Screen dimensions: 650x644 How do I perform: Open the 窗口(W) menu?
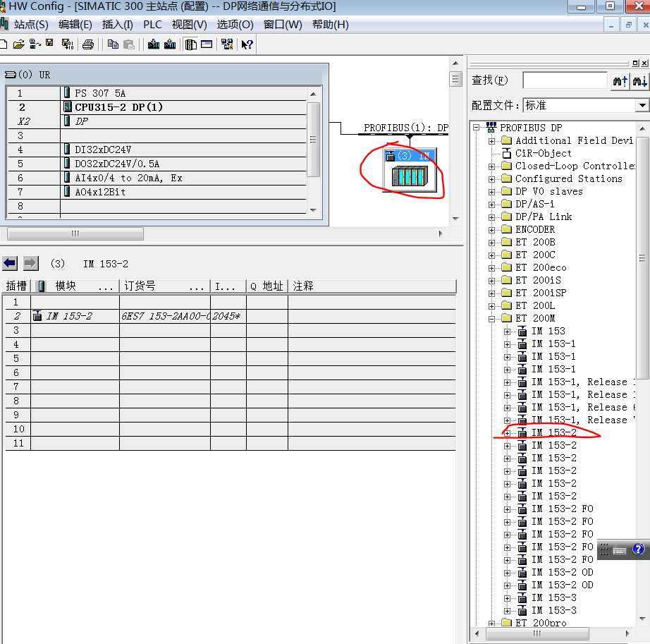point(283,25)
